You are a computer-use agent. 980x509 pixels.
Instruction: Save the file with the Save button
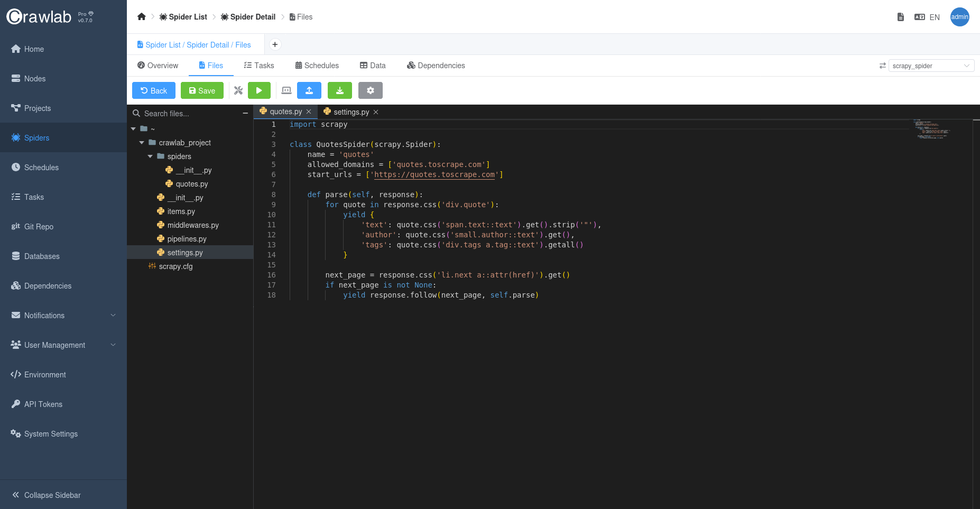click(x=202, y=90)
